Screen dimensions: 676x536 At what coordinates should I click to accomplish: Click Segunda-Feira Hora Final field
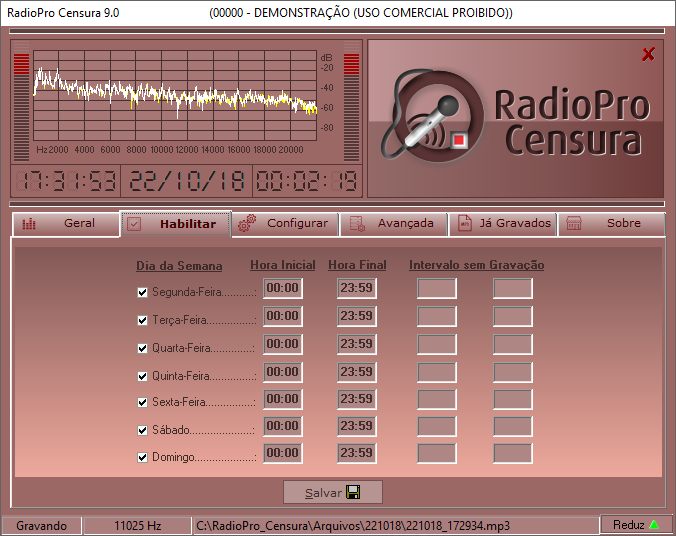click(357, 288)
